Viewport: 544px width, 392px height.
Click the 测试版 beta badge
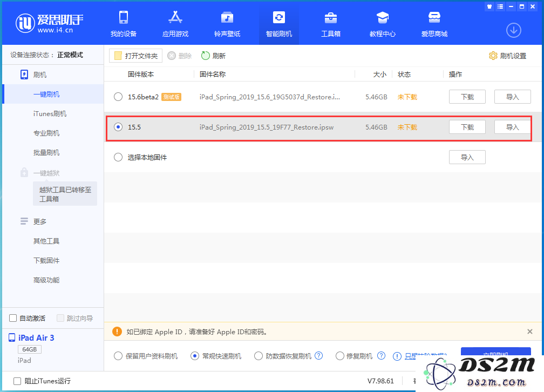pyautogui.click(x=172, y=97)
